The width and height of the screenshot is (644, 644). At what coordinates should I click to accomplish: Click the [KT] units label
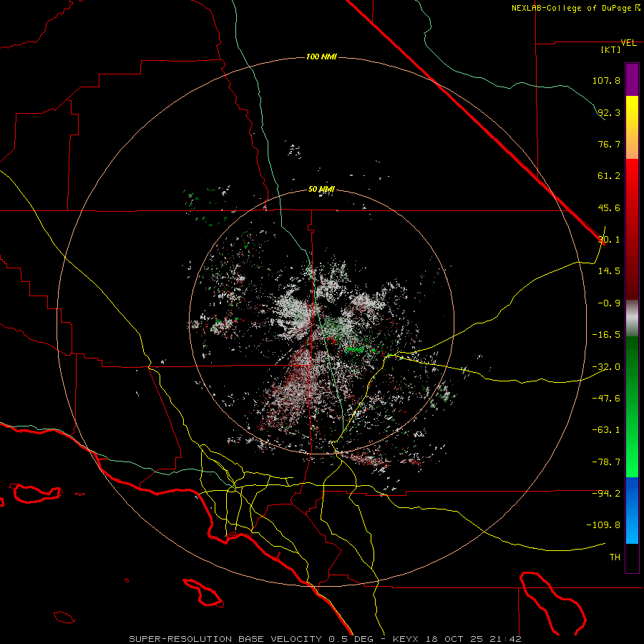(x=610, y=49)
